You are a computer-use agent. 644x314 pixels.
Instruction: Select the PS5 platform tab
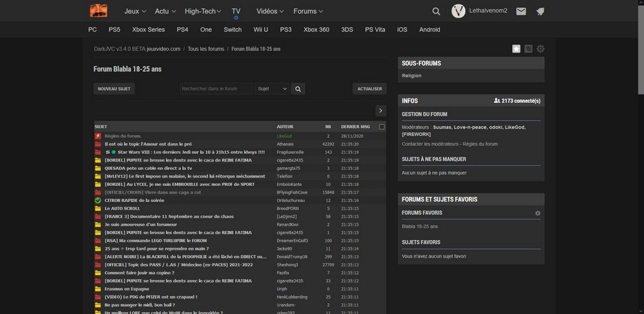[x=115, y=30]
